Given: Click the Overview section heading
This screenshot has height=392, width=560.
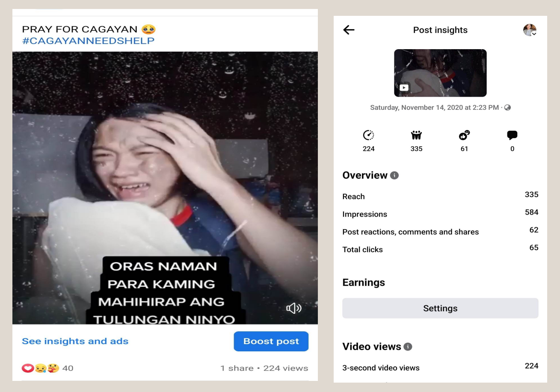Looking at the screenshot, I should pos(365,175).
